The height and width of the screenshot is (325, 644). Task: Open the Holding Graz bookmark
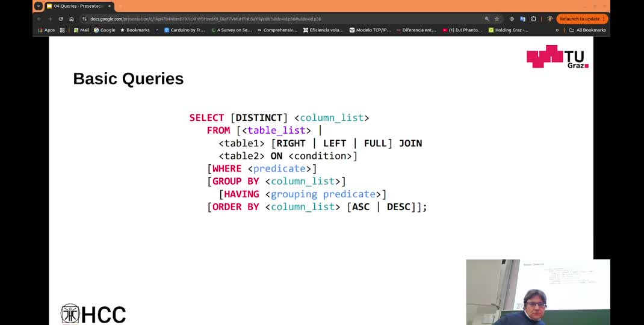pyautogui.click(x=509, y=30)
